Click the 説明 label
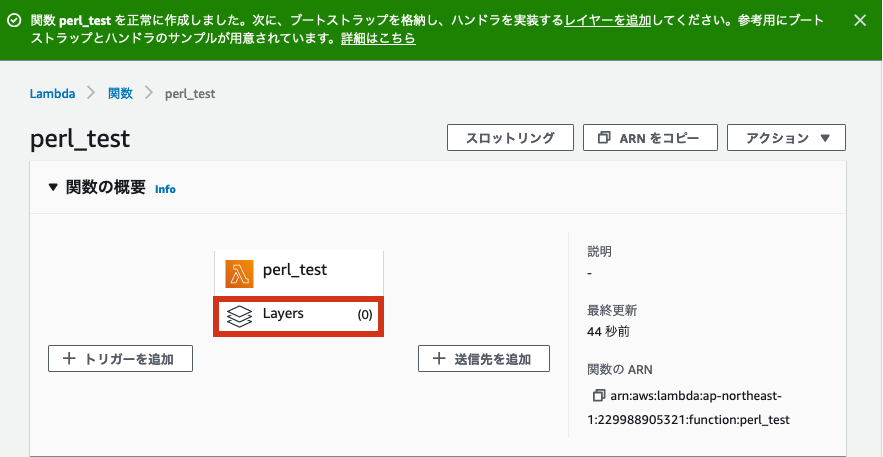Image resolution: width=883 pixels, height=457 pixels. click(599, 252)
